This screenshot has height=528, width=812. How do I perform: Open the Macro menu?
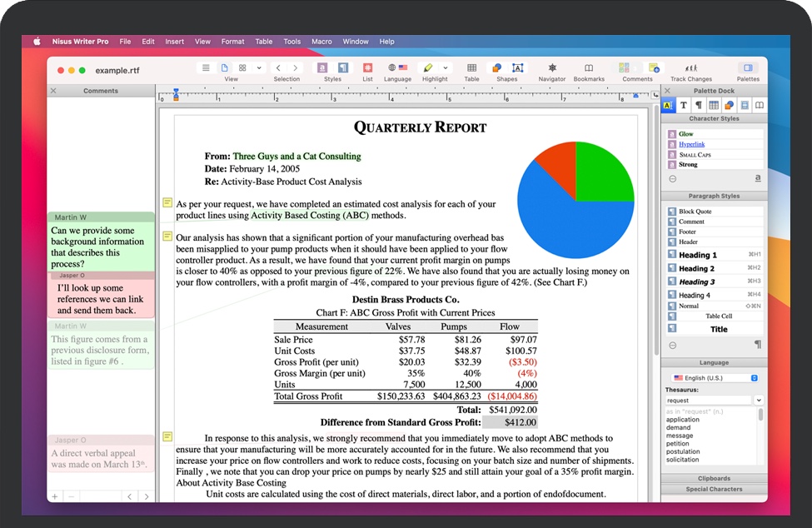click(321, 42)
